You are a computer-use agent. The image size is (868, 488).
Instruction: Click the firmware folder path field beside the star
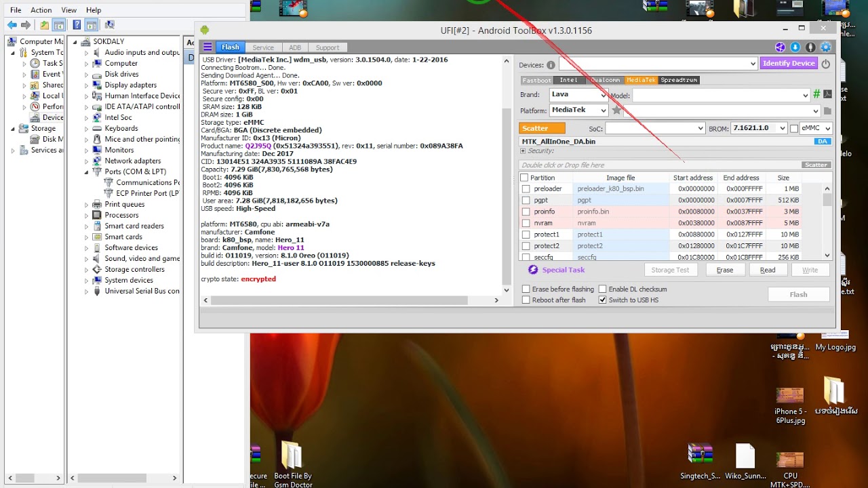point(722,110)
